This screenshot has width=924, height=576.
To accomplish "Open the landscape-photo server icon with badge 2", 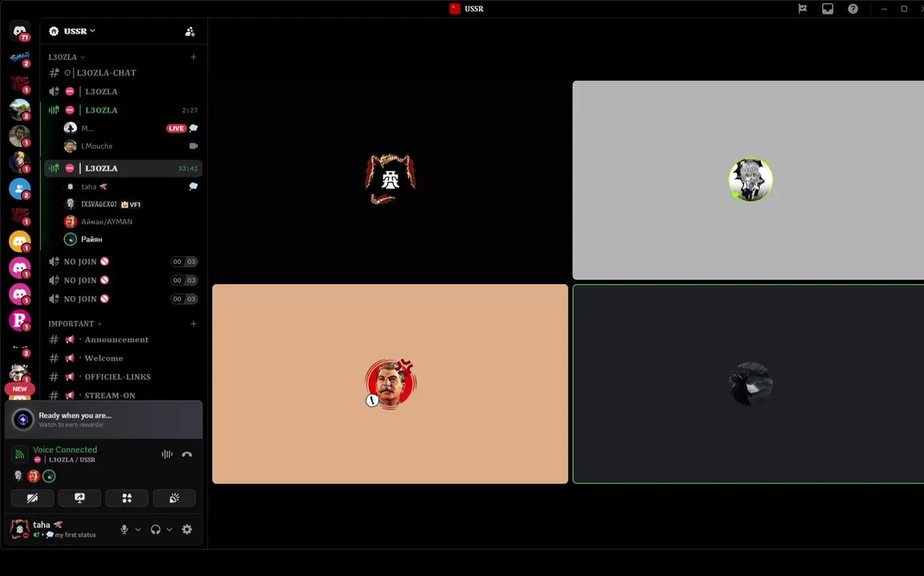I will point(19,110).
